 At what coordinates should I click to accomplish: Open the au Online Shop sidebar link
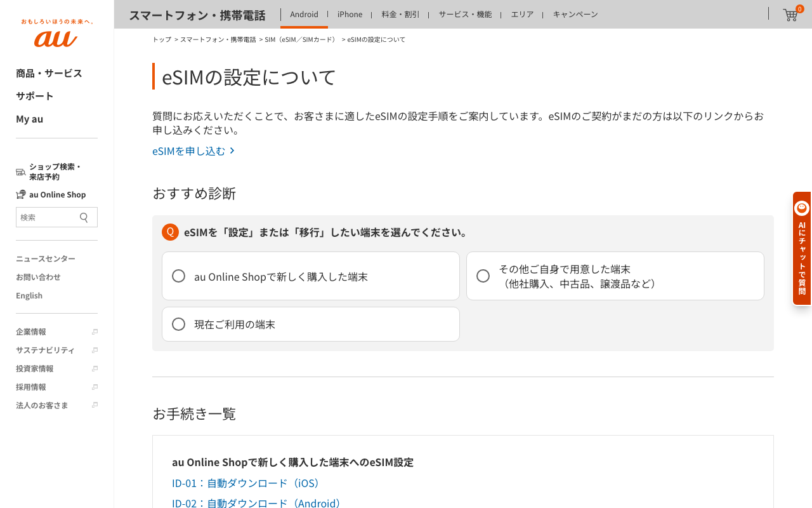[x=57, y=194]
